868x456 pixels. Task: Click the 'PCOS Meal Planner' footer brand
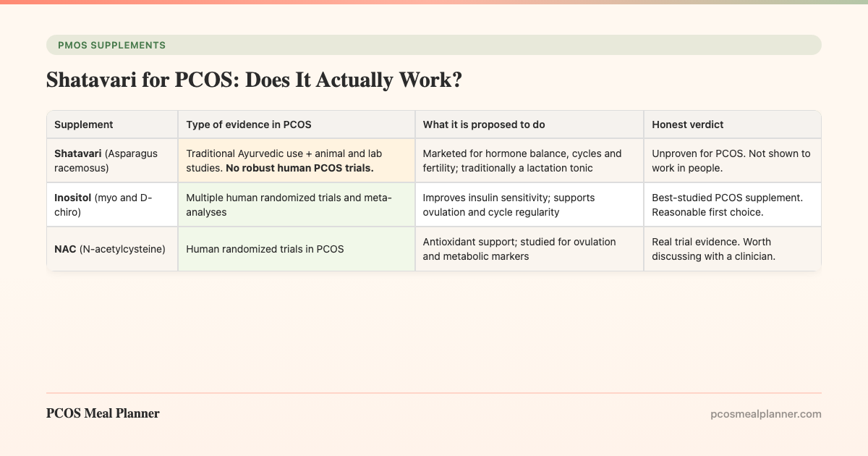click(103, 413)
